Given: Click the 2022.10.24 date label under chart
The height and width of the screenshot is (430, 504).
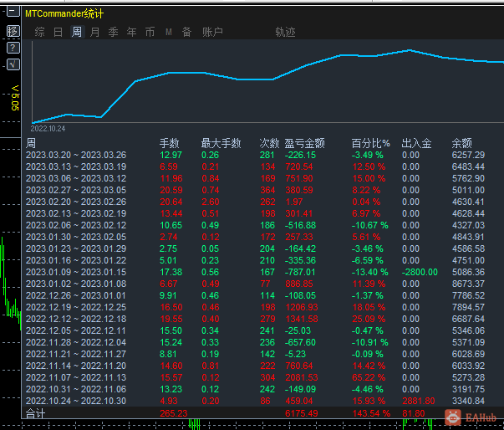Looking at the screenshot, I should tap(48, 128).
